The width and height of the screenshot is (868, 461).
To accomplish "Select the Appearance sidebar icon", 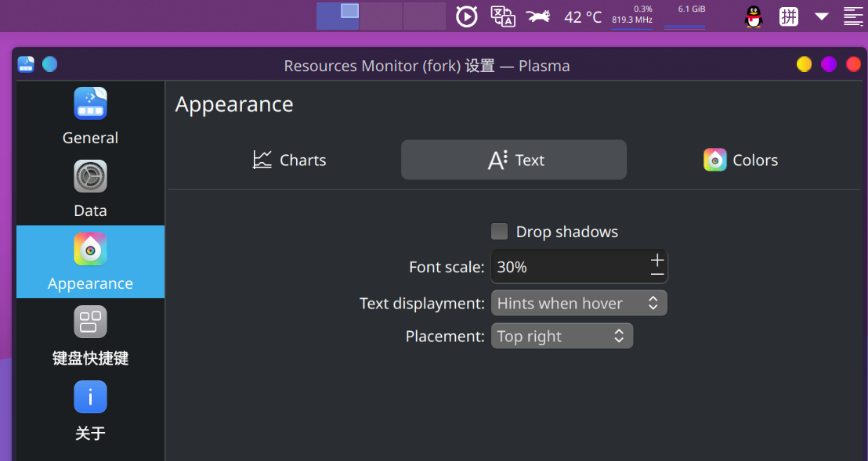I will coord(90,249).
